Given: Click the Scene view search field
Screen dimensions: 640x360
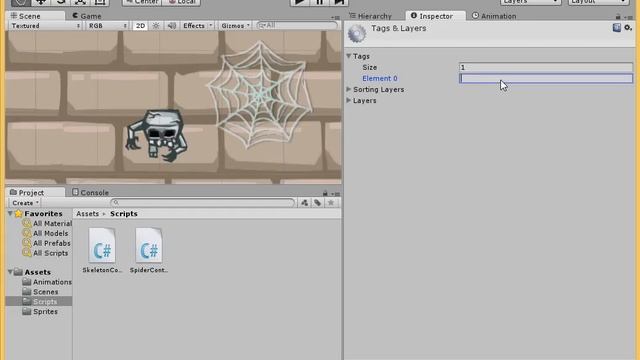Looking at the screenshot, I should pyautogui.click(x=298, y=25).
